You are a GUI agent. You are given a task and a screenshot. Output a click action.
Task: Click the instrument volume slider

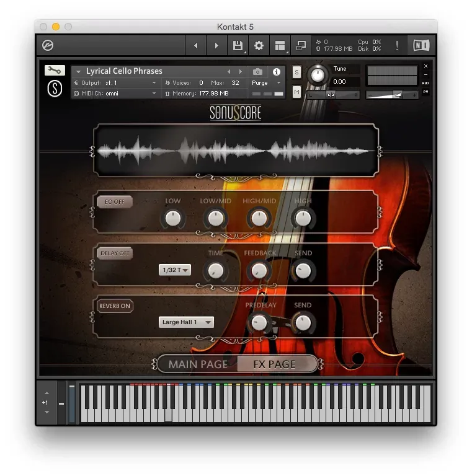click(392, 95)
